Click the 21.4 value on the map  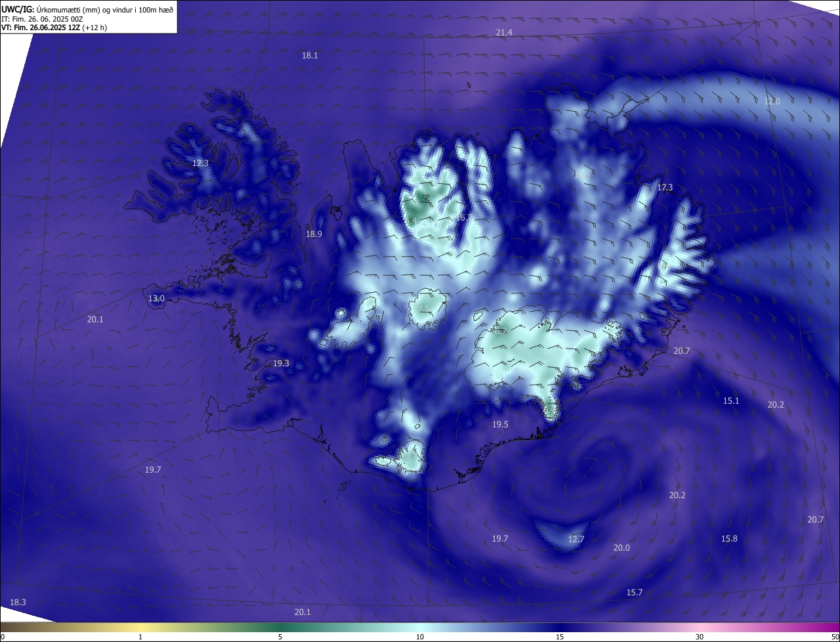(x=504, y=32)
